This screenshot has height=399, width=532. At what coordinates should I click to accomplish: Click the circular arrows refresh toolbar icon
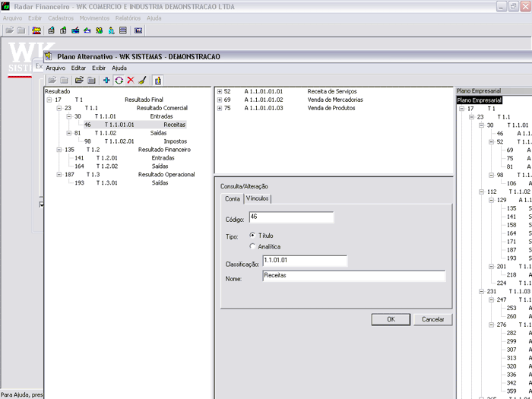[119, 80]
